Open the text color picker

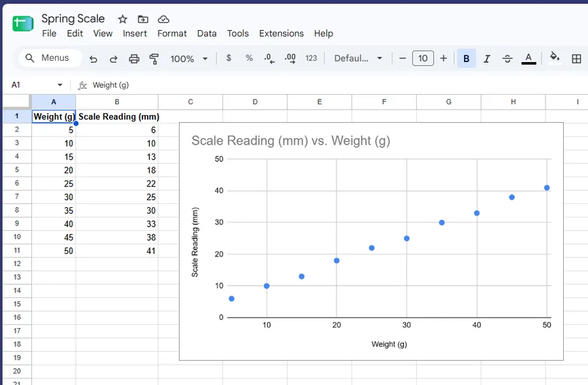click(529, 59)
